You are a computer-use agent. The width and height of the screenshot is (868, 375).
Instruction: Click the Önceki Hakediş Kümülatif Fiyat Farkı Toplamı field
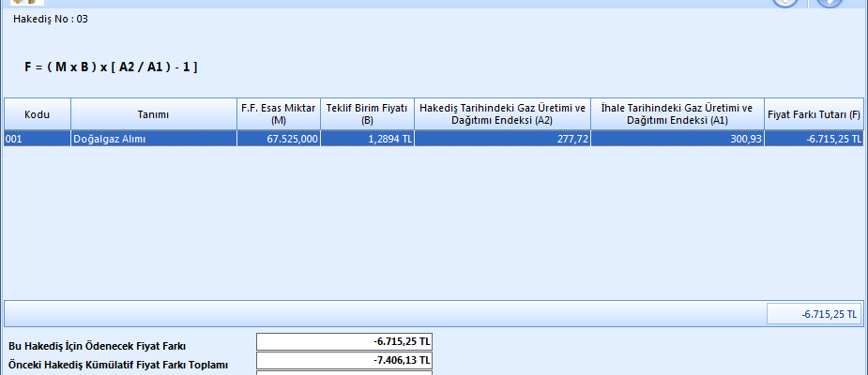coord(343,361)
